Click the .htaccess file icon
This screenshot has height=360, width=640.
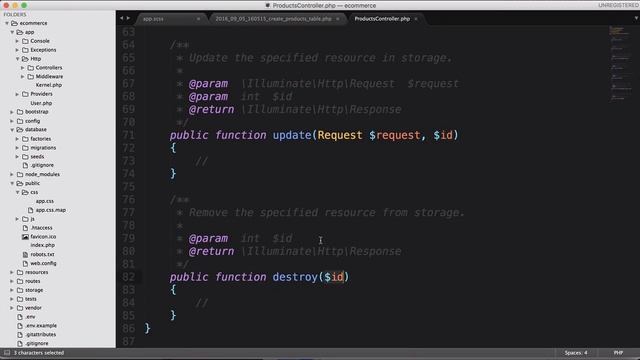[25, 228]
